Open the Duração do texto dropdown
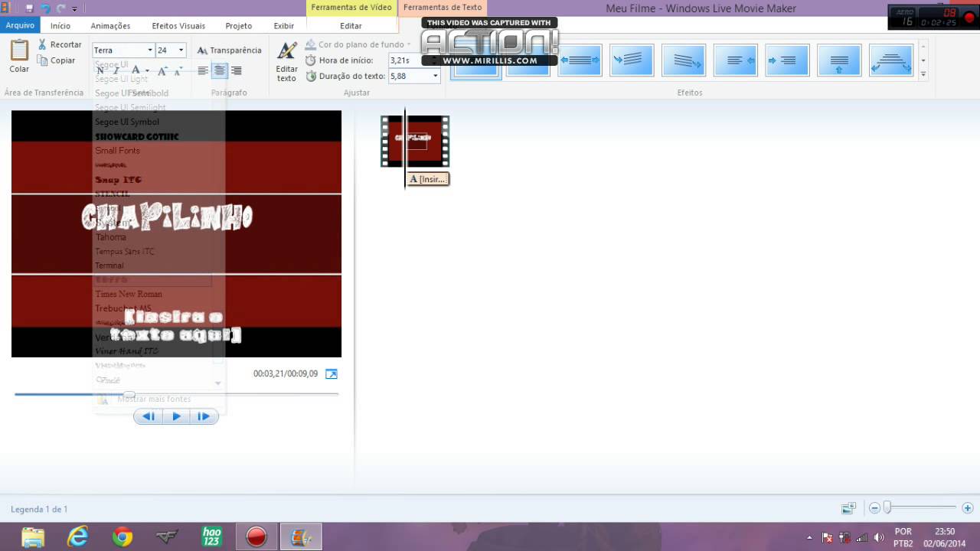 click(436, 76)
